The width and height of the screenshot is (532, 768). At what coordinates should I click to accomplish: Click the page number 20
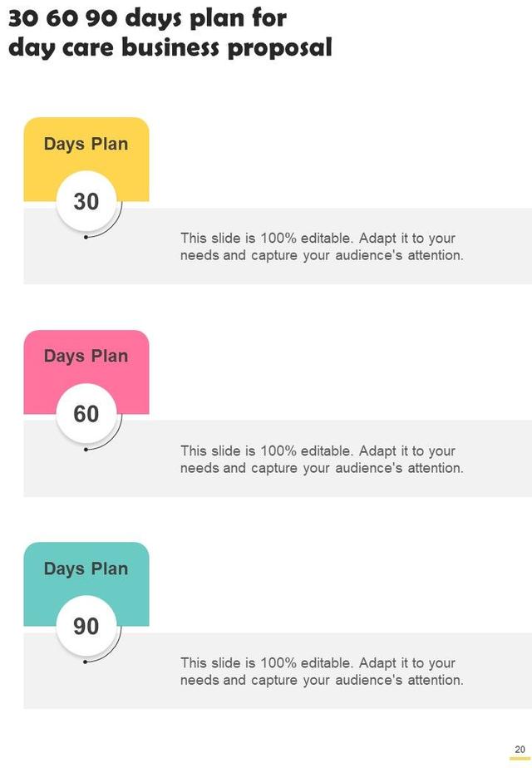[x=520, y=749]
